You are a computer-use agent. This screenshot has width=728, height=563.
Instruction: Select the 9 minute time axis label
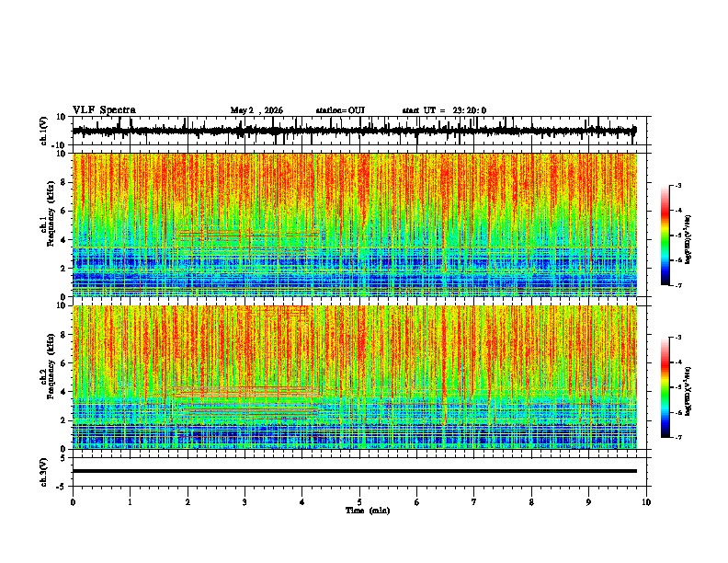(588, 502)
